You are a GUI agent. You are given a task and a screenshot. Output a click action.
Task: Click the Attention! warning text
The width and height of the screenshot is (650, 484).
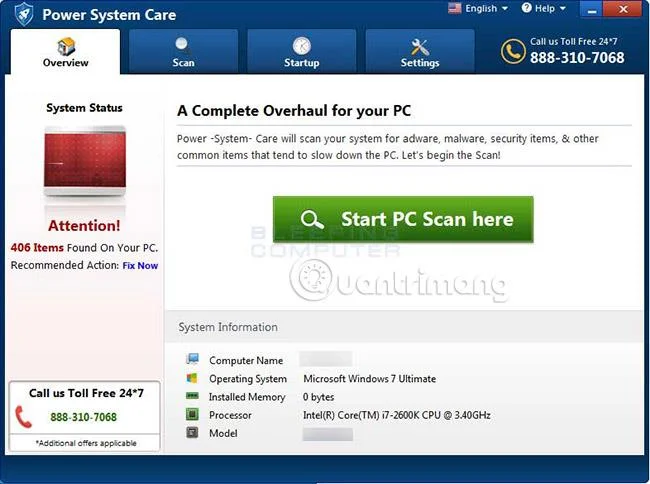84,226
